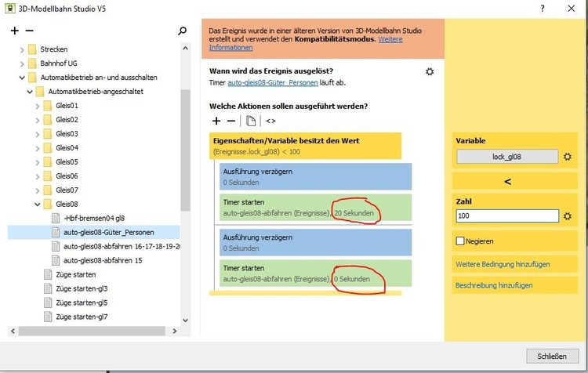Collapse the Automatikbetrieb-angeschaltet folder
This screenshot has width=588, height=373.
30,92
